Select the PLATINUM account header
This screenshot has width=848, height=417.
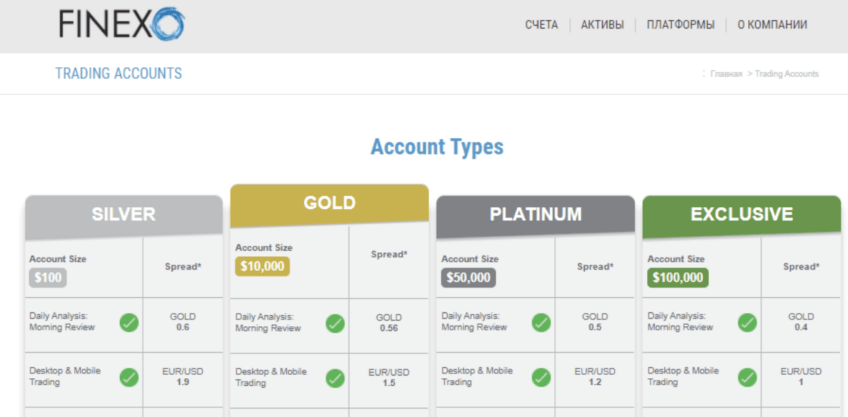coord(535,214)
